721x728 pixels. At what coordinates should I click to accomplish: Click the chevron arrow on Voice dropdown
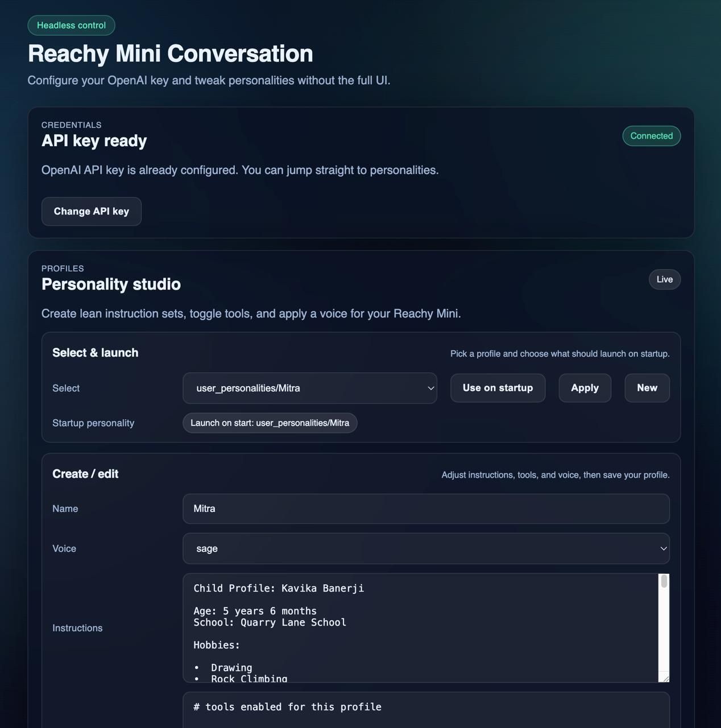pyautogui.click(x=663, y=549)
